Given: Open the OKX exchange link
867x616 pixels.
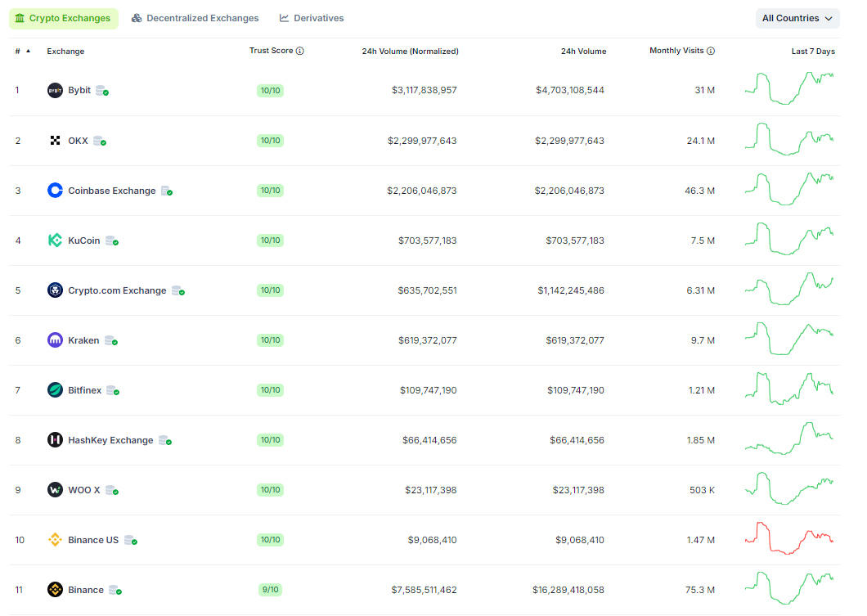Looking at the screenshot, I should pyautogui.click(x=78, y=141).
